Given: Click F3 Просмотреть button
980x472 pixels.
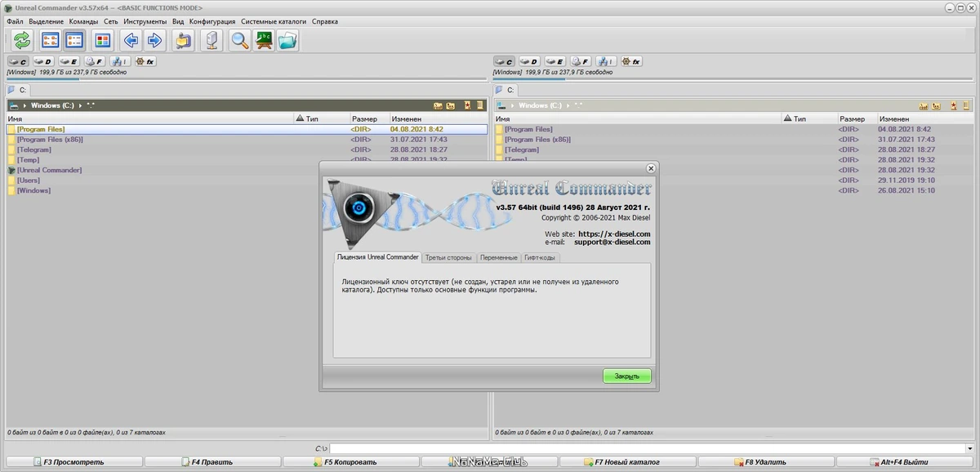Looking at the screenshot, I should [73, 462].
